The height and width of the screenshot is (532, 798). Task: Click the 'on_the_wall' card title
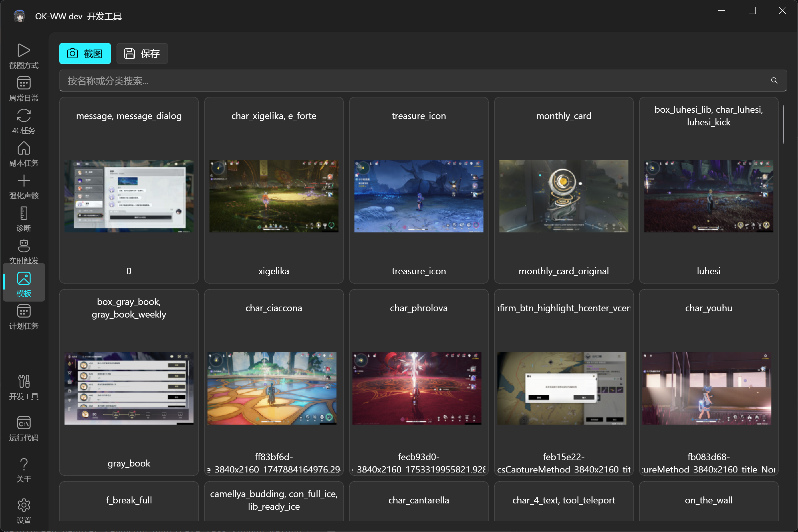click(x=709, y=500)
